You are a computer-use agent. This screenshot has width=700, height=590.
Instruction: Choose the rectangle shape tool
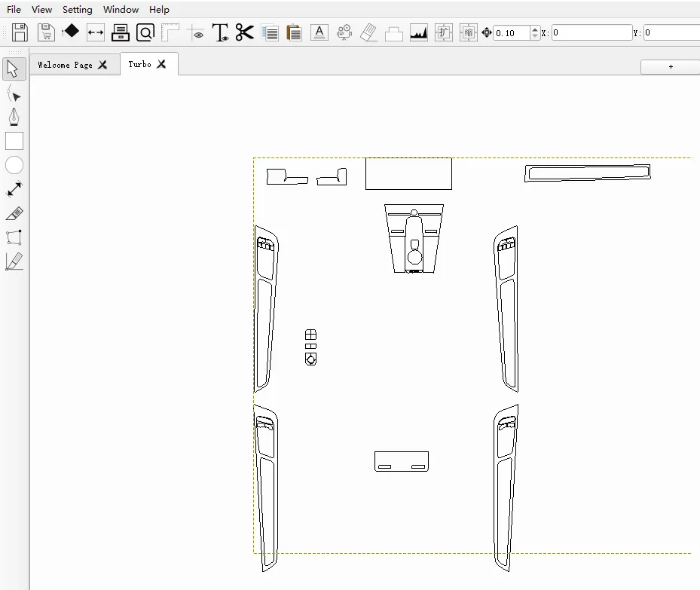pos(14,141)
